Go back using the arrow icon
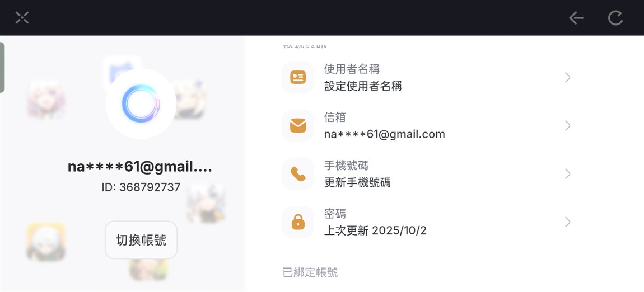644x292 pixels. coord(576,18)
